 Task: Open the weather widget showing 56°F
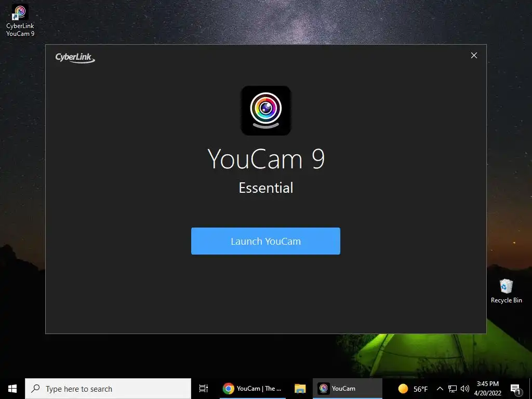pos(413,389)
